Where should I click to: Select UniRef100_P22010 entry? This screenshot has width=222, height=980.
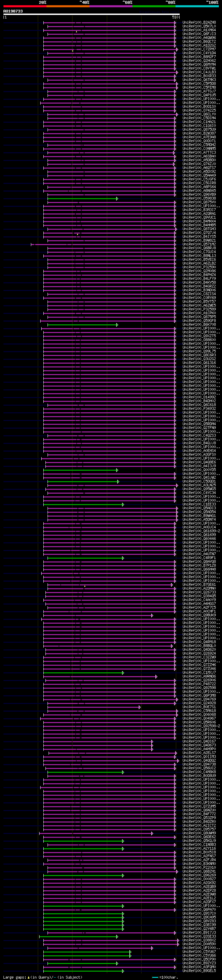click(x=199, y=867)
